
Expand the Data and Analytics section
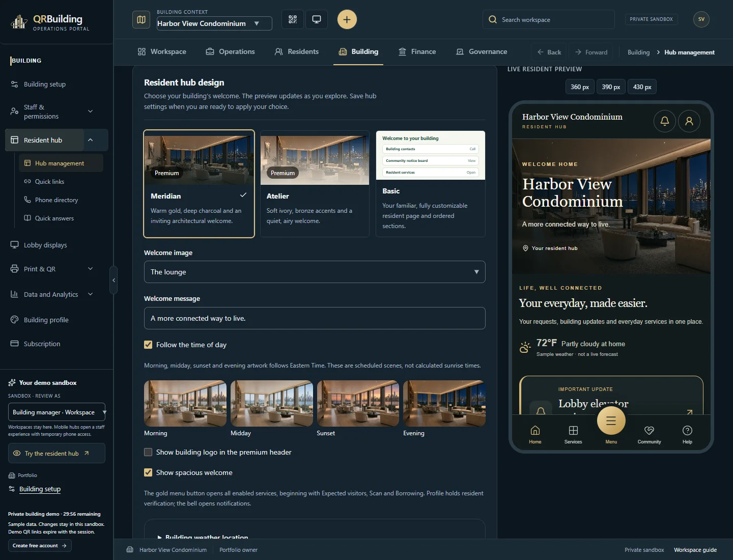(90, 294)
